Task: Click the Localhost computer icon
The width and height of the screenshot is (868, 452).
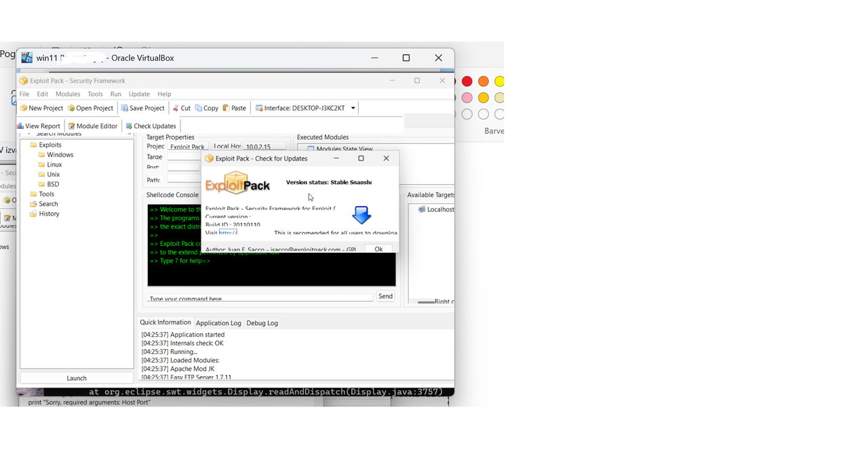Action: tap(422, 209)
